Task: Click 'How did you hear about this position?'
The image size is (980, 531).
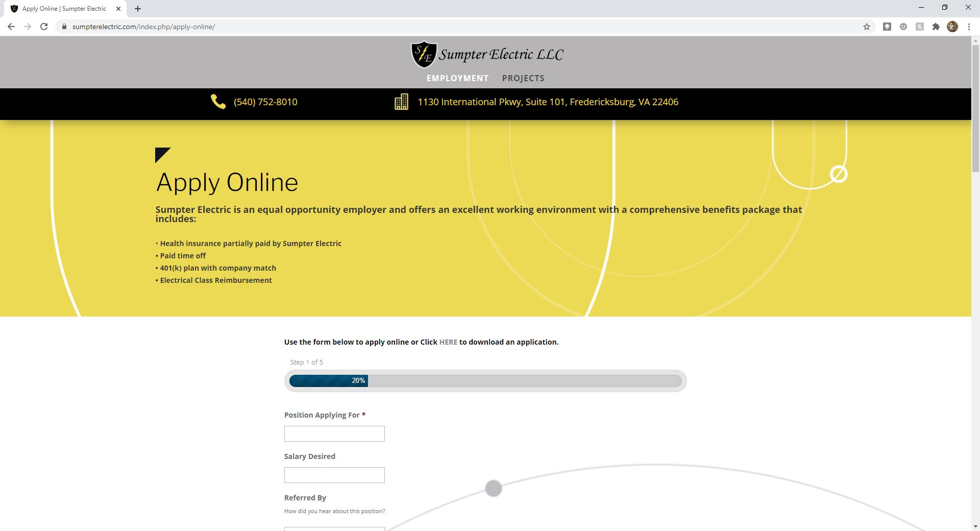Action: click(x=335, y=511)
